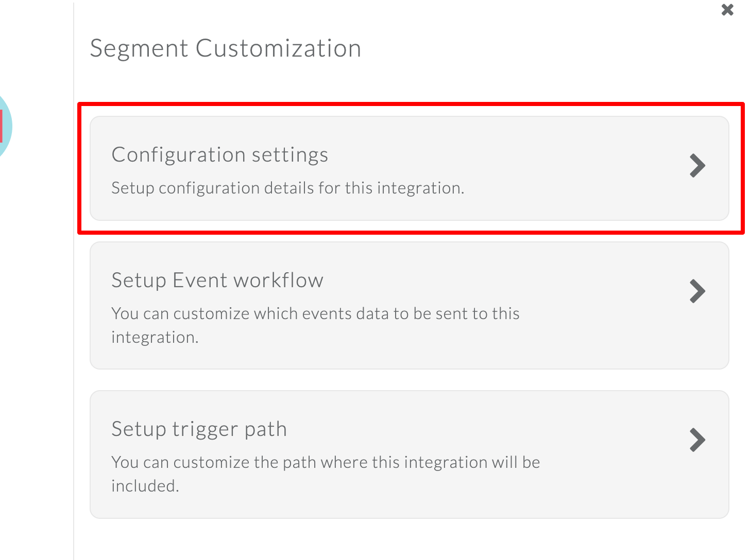Click "You can customize which events data" description

click(x=315, y=314)
